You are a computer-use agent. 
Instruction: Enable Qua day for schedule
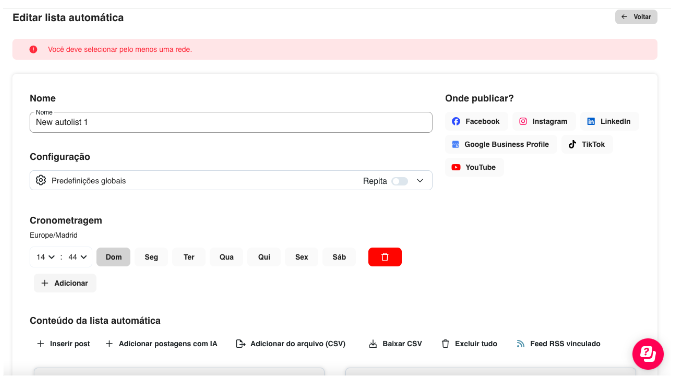(226, 257)
